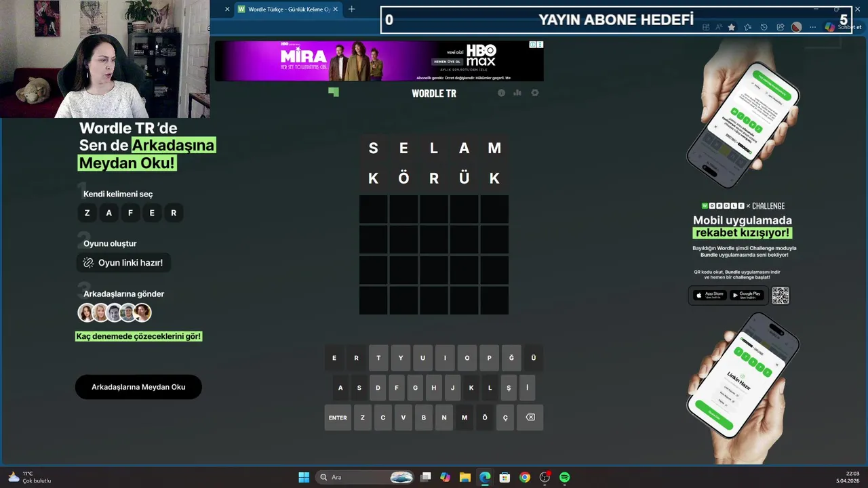The height and width of the screenshot is (488, 868).
Task: Click the first empty tile of row three
Action: click(x=373, y=209)
